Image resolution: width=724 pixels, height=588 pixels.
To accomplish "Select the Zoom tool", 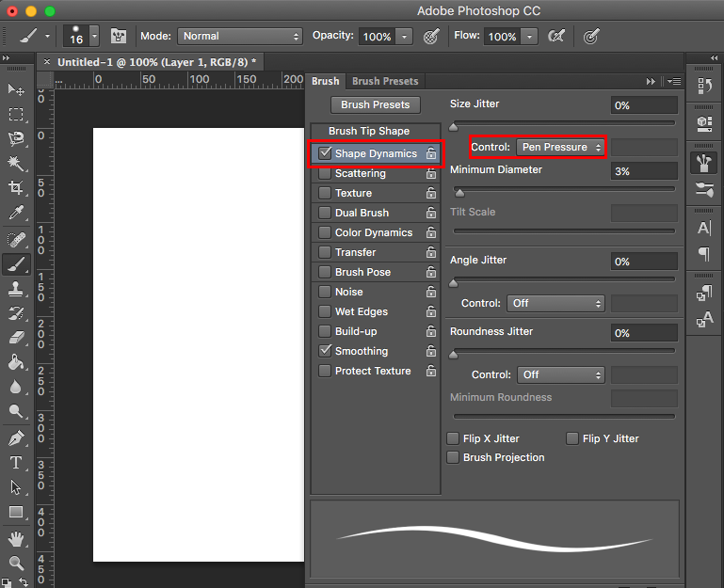I will 16,564.
